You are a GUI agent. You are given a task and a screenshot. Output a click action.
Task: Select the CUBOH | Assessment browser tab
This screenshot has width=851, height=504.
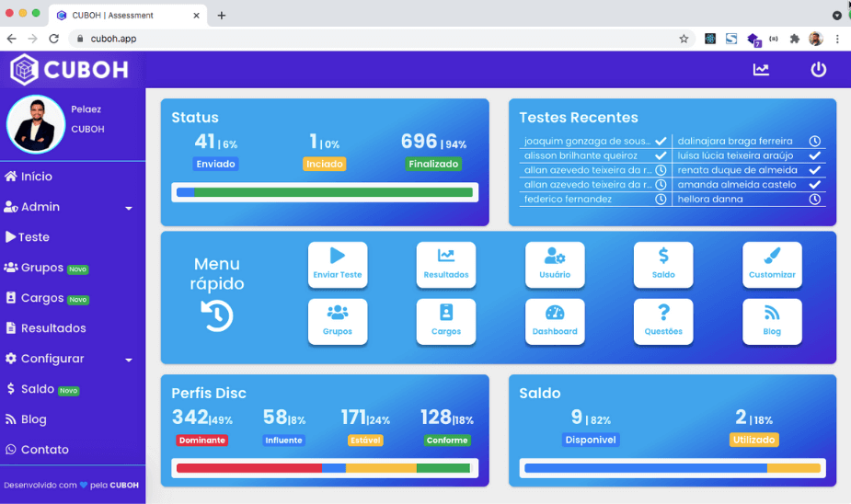[128, 16]
